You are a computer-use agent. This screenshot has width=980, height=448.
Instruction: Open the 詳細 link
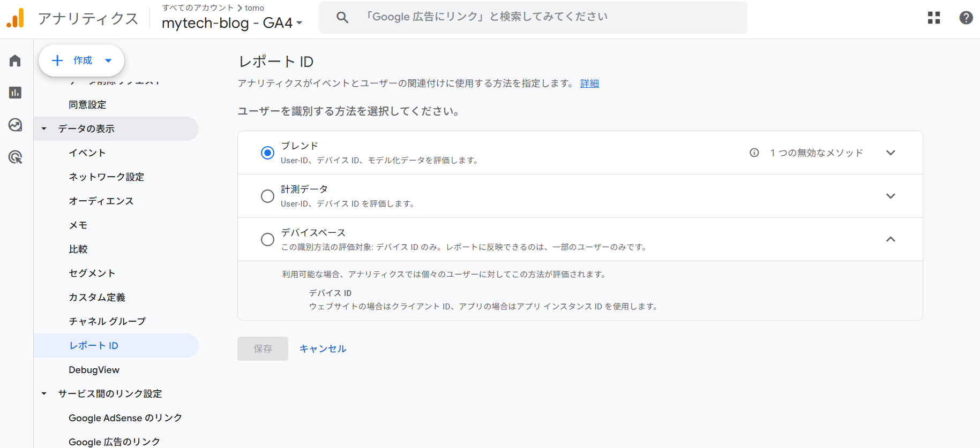[x=589, y=83]
